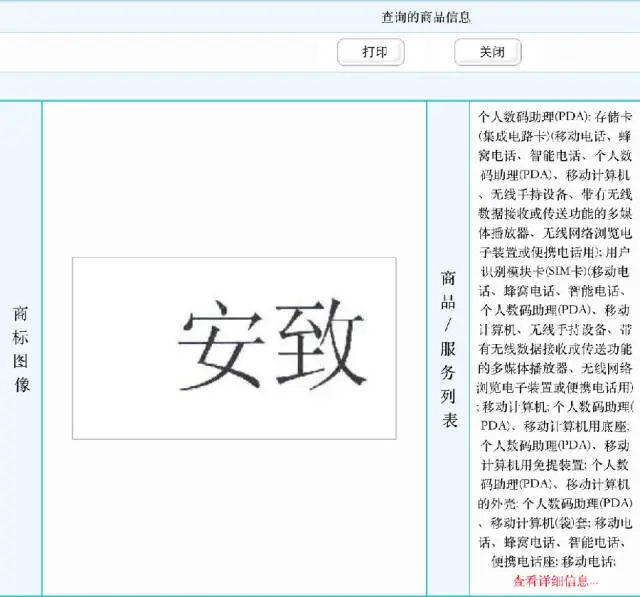The height and width of the screenshot is (597, 640).
Task: Click the line 数据接收或传送功能的多媒
Action: (555, 213)
